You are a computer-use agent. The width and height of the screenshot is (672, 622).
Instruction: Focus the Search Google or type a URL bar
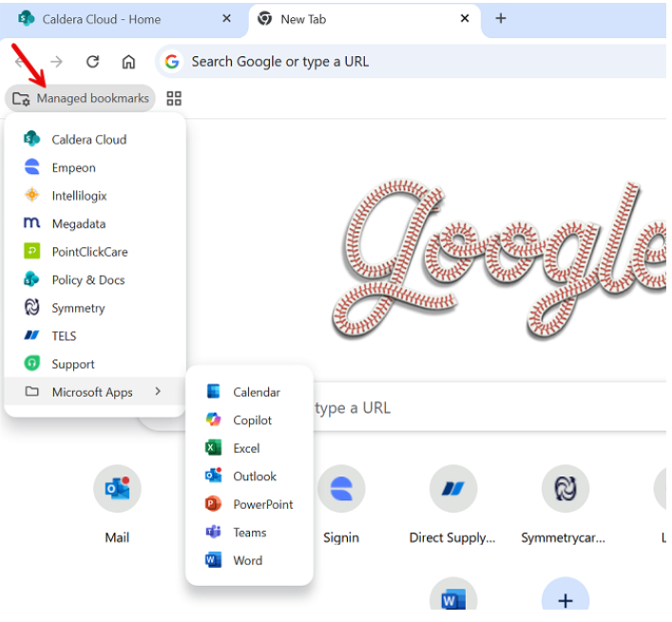[412, 62]
